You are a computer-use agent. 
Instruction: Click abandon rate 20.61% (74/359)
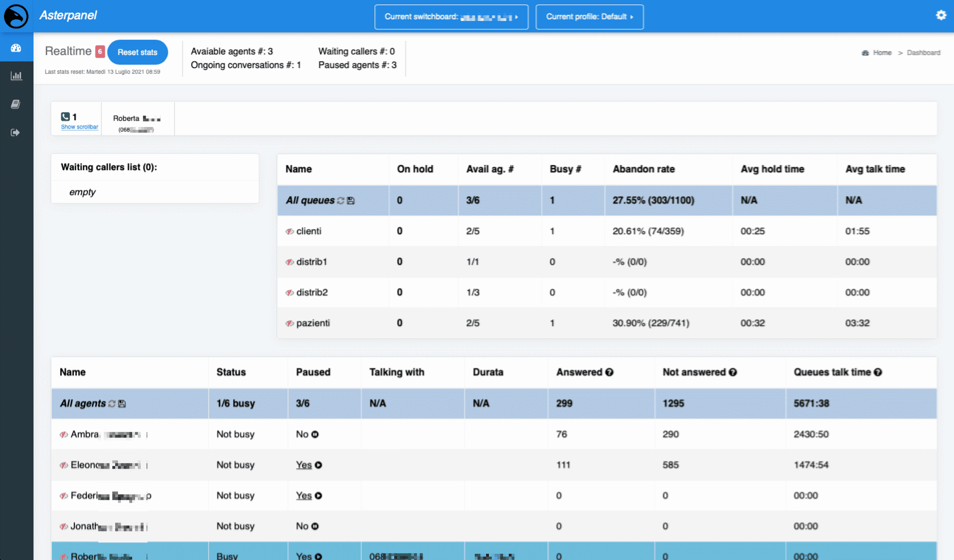pos(648,231)
